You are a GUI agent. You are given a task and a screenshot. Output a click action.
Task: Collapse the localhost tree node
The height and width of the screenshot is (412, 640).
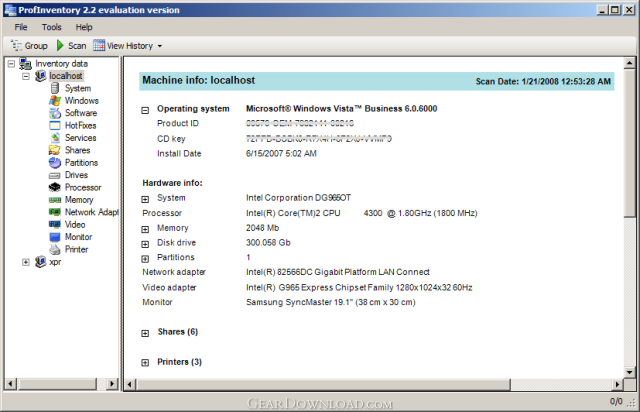click(x=26, y=76)
